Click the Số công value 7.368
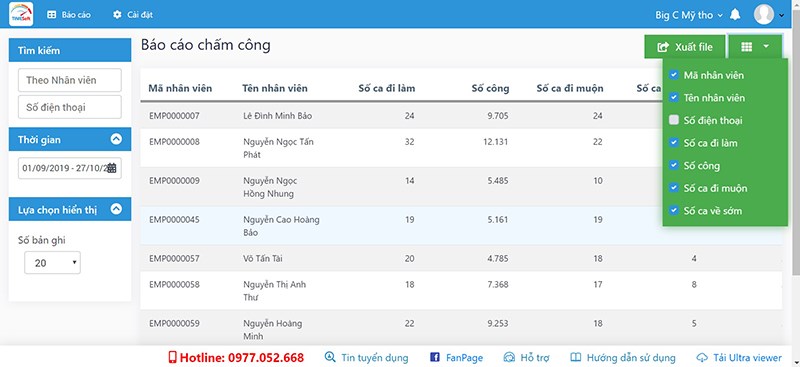Image resolution: width=800 pixels, height=367 pixels. coord(497,285)
